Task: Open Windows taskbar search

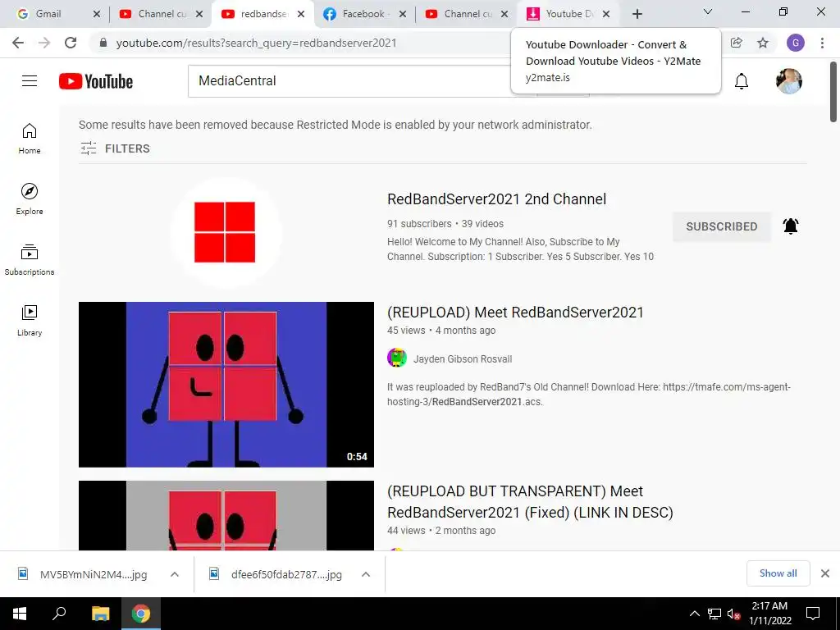Action: click(x=59, y=614)
